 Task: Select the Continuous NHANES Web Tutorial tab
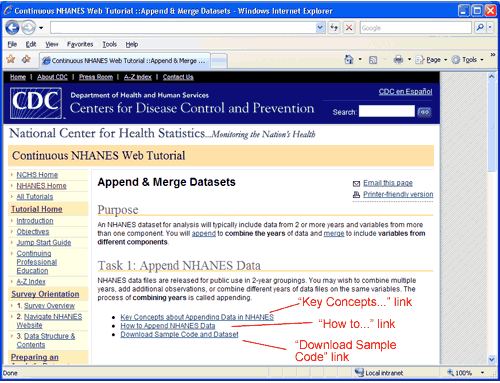125,61
